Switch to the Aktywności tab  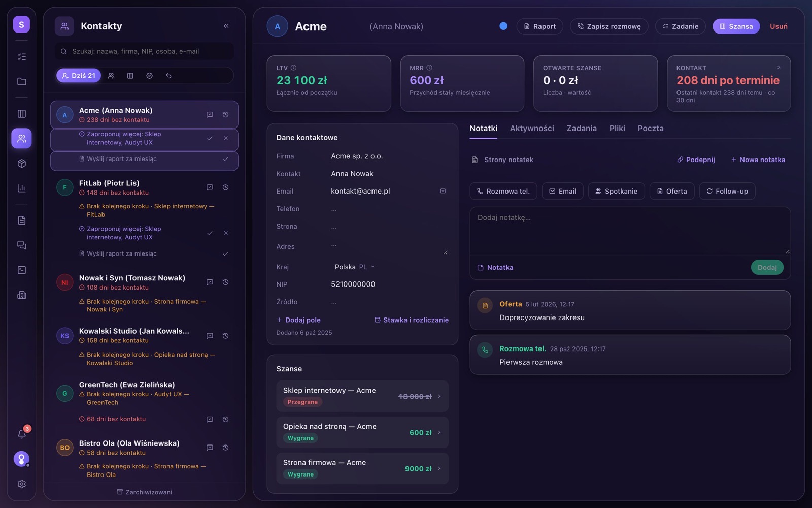532,128
